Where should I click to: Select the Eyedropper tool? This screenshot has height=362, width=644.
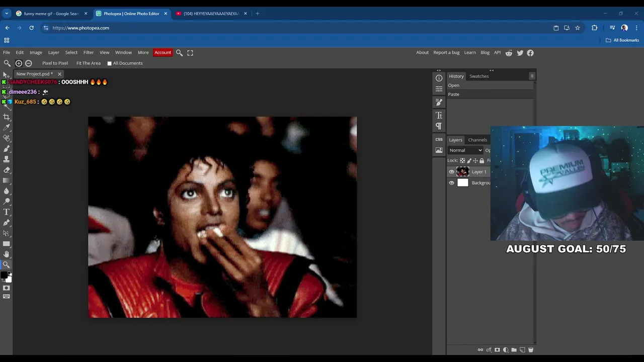pyautogui.click(x=7, y=128)
